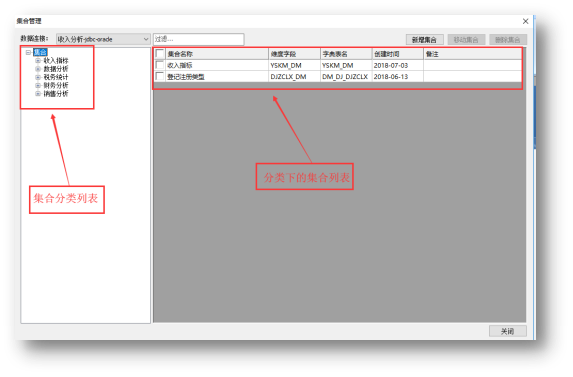Sort by 集合名称 column header
Viewport: 573px width, 377px height.
pyautogui.click(x=217, y=54)
